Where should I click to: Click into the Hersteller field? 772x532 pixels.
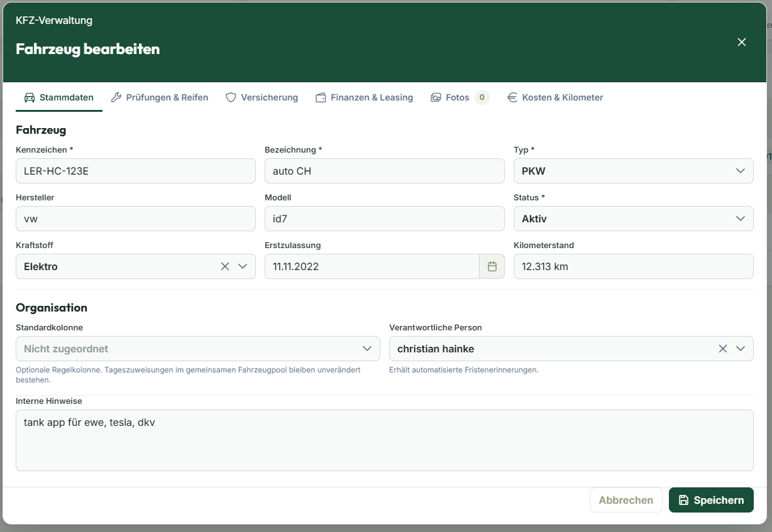pos(136,219)
